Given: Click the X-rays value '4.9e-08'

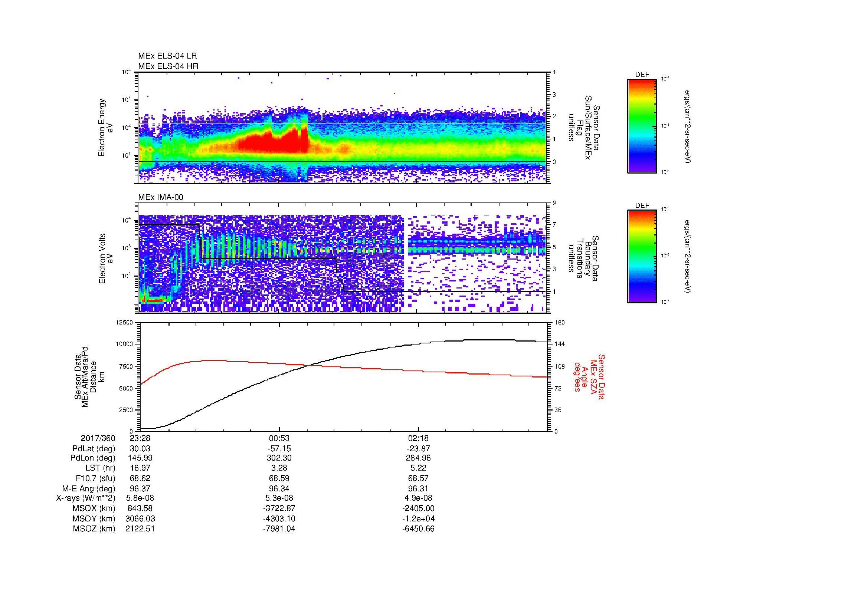Looking at the screenshot, I should click(x=418, y=498).
